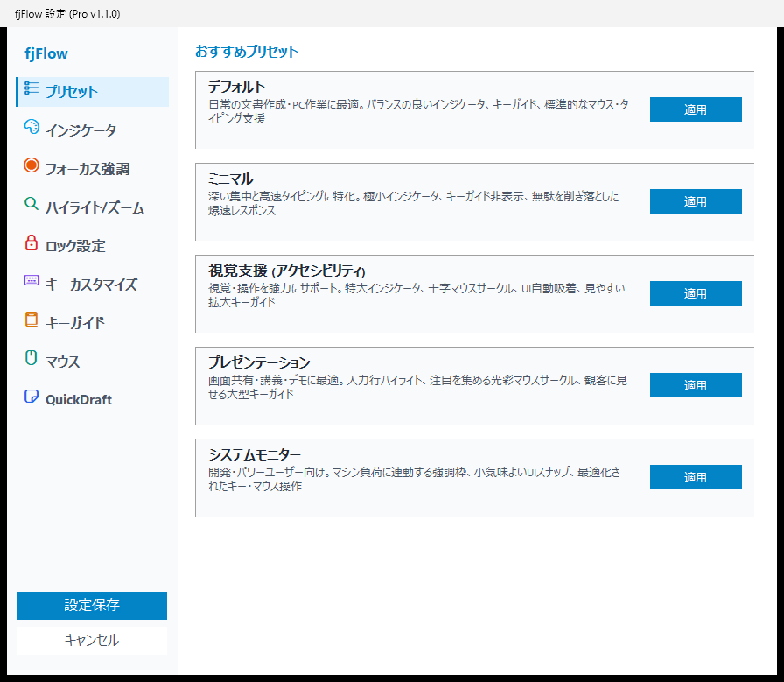Show the キーガイド settings page
This screenshot has width=784, height=682.
[x=93, y=323]
